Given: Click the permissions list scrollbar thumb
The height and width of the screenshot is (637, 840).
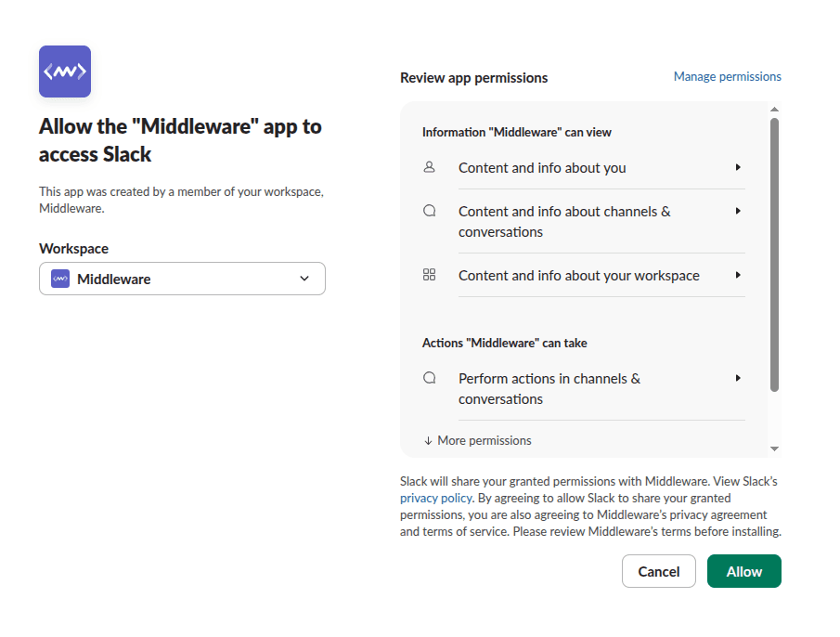Looking at the screenshot, I should [774, 255].
